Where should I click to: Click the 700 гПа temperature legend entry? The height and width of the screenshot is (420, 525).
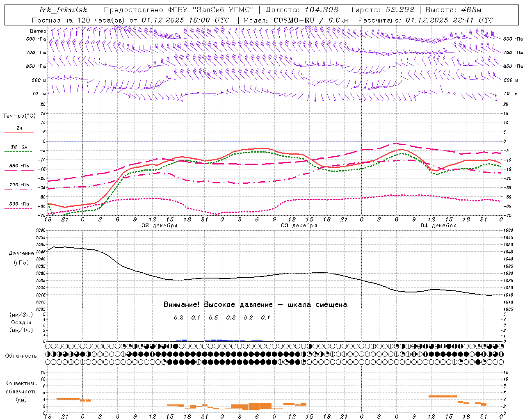pos(19,187)
